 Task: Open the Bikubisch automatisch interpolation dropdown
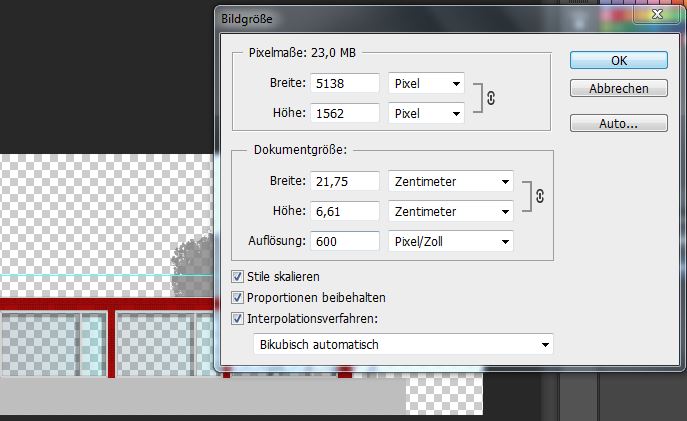click(x=403, y=344)
